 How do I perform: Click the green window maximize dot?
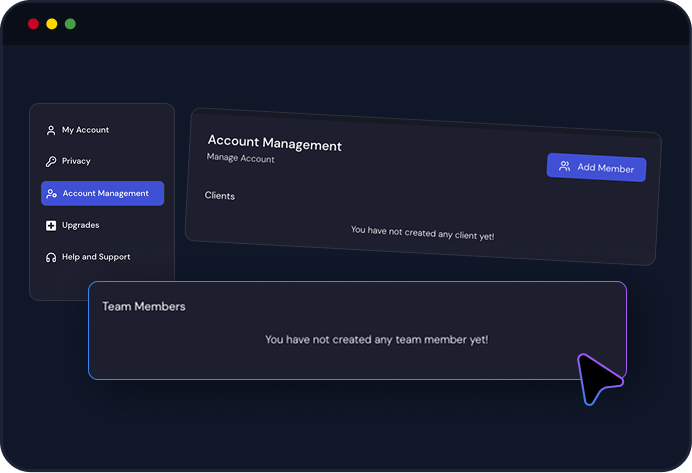point(70,24)
